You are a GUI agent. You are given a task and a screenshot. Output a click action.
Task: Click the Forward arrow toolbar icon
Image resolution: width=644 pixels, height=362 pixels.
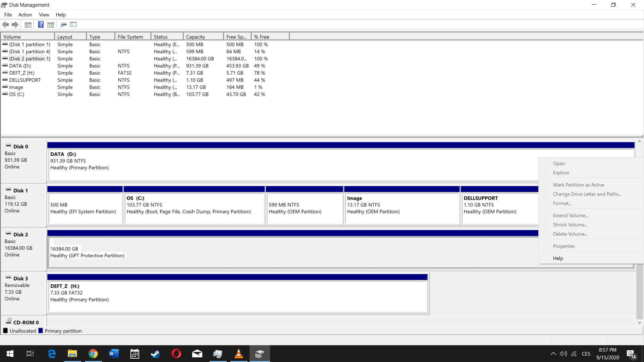coord(15,24)
